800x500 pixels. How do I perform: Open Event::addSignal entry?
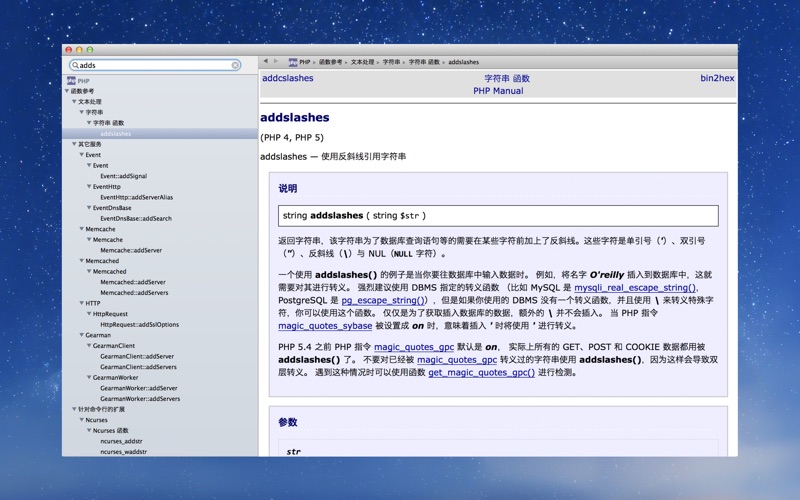pos(123,176)
